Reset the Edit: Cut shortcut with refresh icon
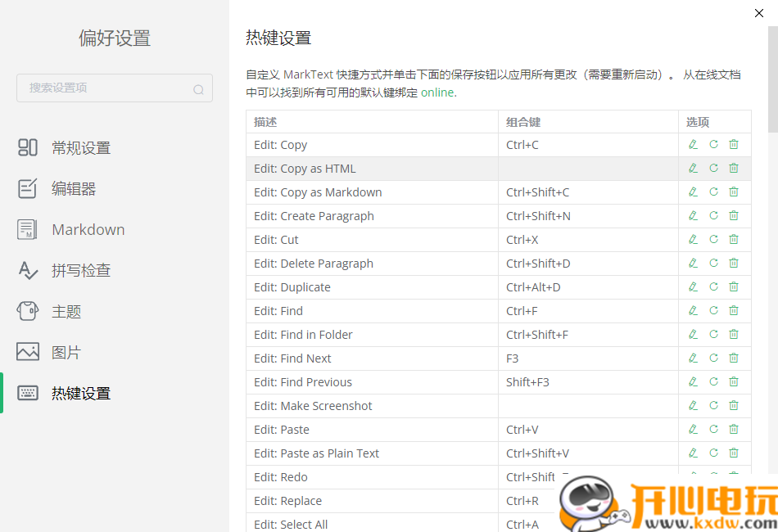The height and width of the screenshot is (532, 778). pyautogui.click(x=713, y=239)
